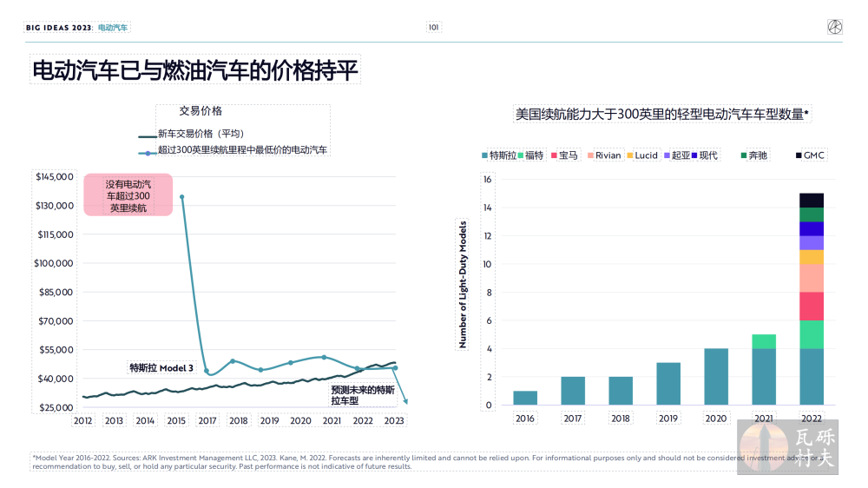Image resolution: width=868 pixels, height=488 pixels.
Task: Click the 预测未来的特斯拉车型 annotation
Action: [x=363, y=395]
